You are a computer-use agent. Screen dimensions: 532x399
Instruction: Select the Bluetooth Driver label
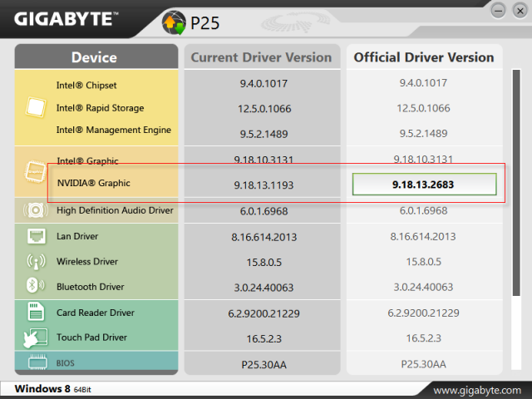point(91,287)
